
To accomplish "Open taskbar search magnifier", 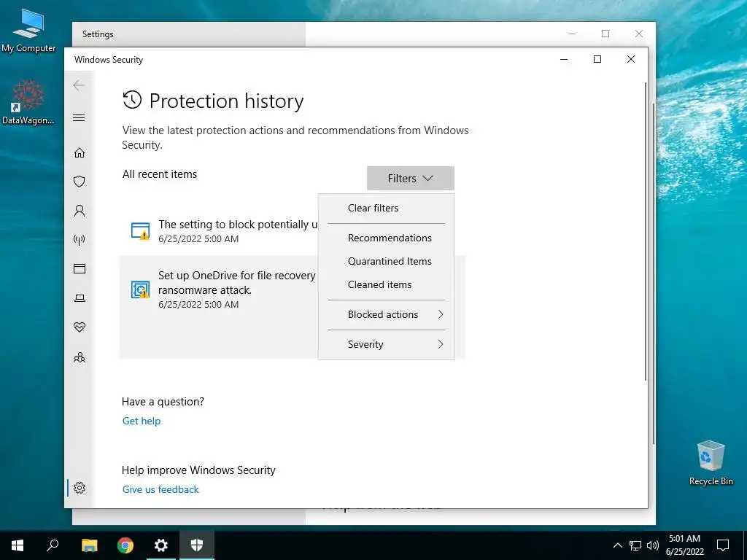I will tap(53, 545).
